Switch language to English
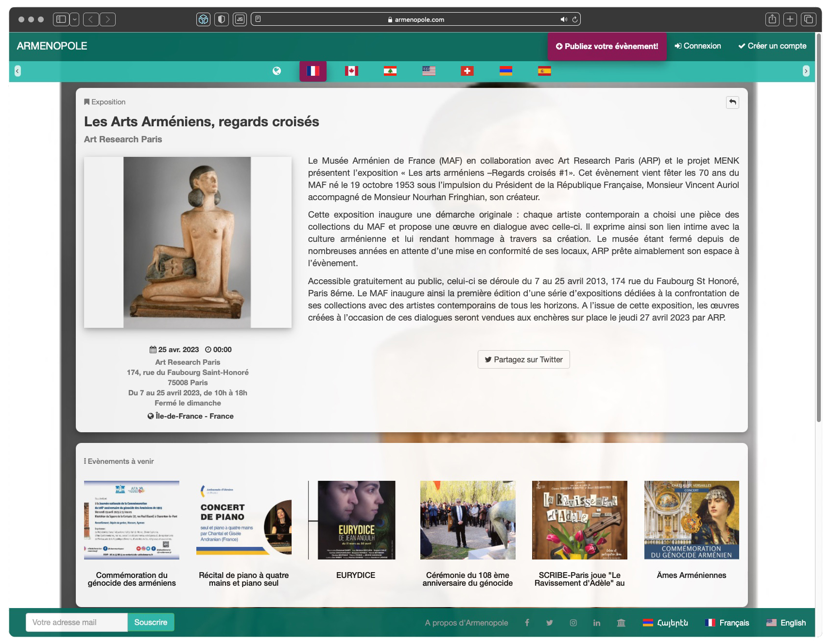 pos(786,623)
